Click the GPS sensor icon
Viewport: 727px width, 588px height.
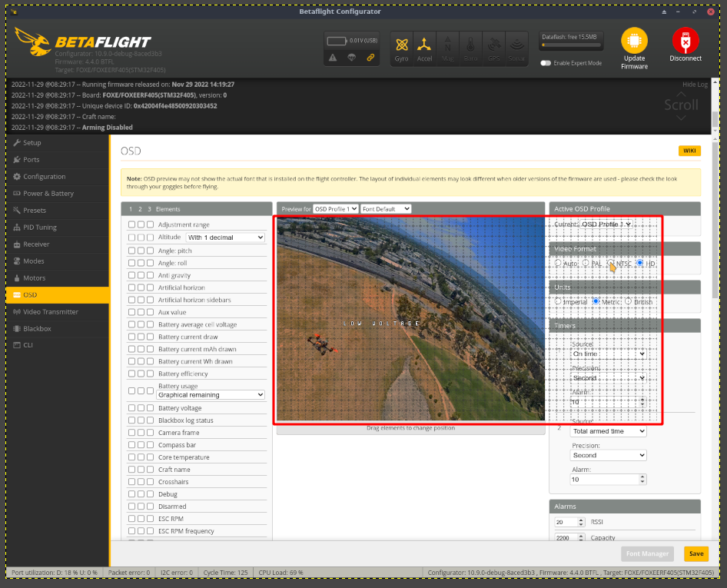pyautogui.click(x=494, y=47)
